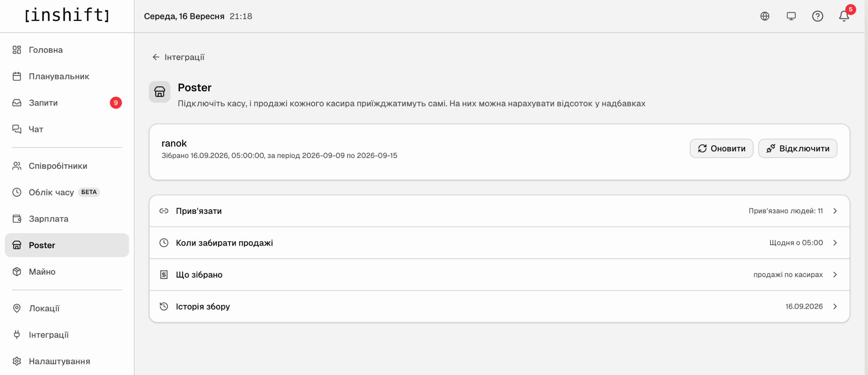Click the inshift logo
The height and width of the screenshot is (375, 868).
coord(67,15)
